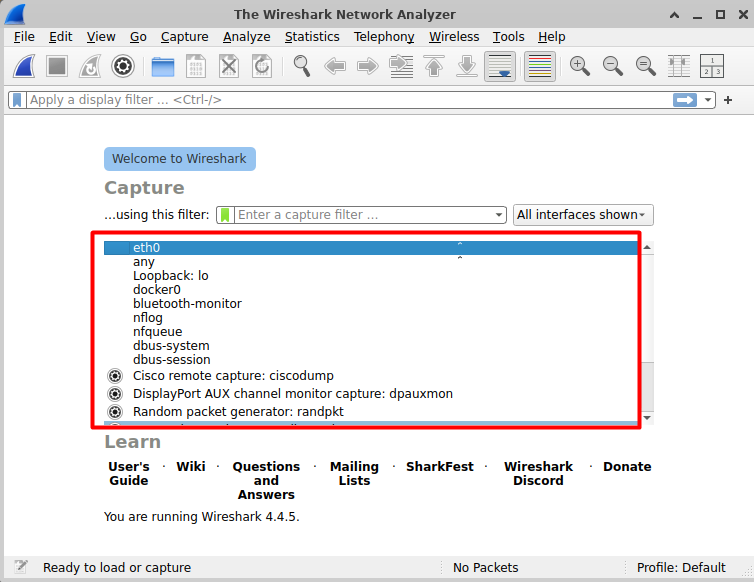The width and height of the screenshot is (754, 582).
Task: Zoom in main window text
Action: click(579, 66)
